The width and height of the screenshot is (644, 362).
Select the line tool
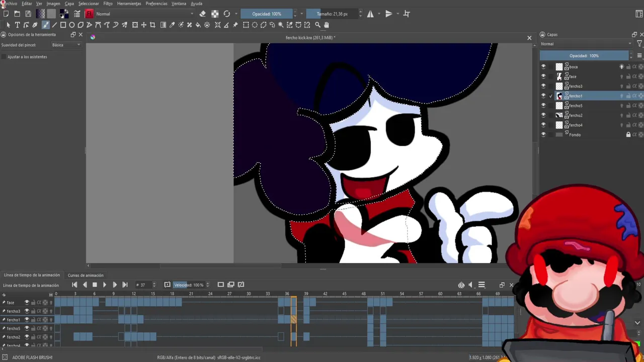pyautogui.click(x=54, y=25)
